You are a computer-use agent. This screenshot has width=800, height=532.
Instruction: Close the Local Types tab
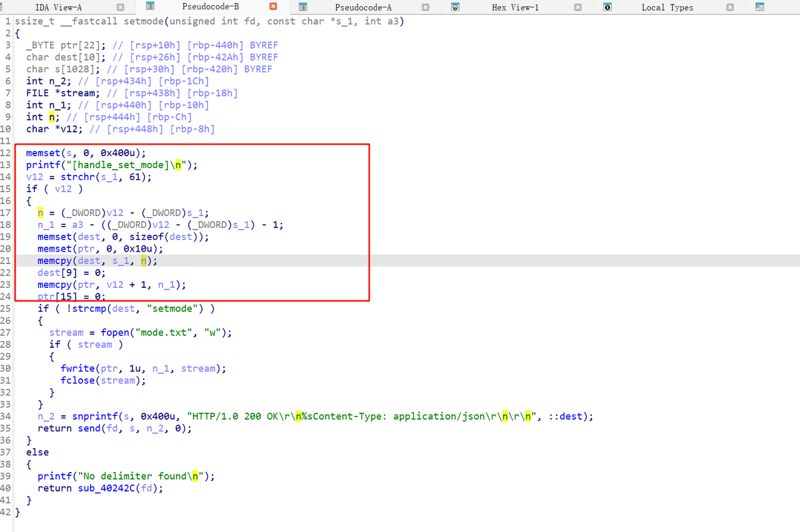point(731,7)
